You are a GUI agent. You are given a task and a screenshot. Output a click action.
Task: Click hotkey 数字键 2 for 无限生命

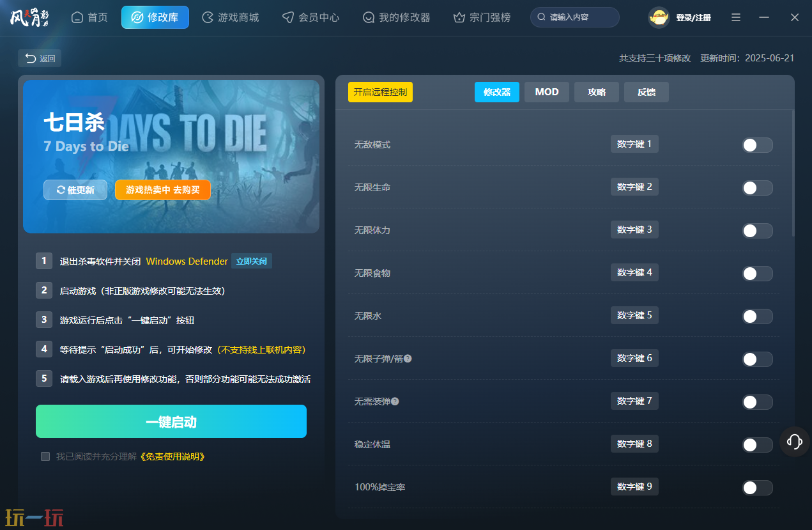pyautogui.click(x=634, y=187)
